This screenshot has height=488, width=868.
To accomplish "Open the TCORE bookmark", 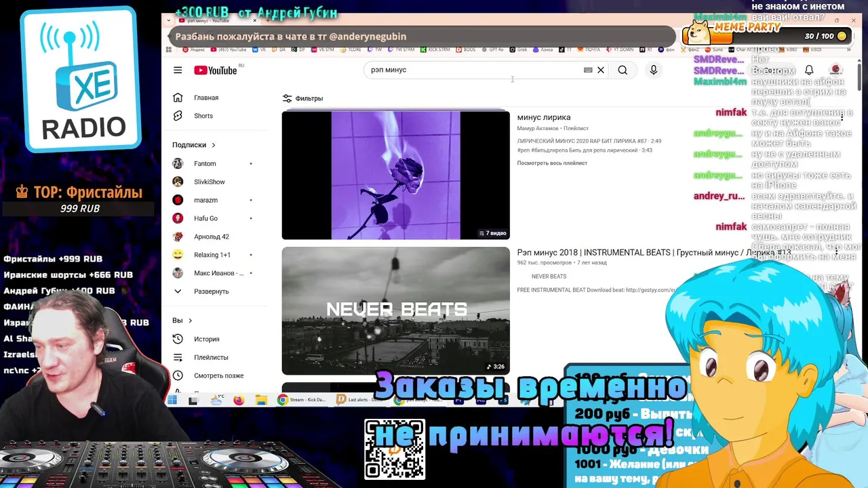I will [x=351, y=49].
